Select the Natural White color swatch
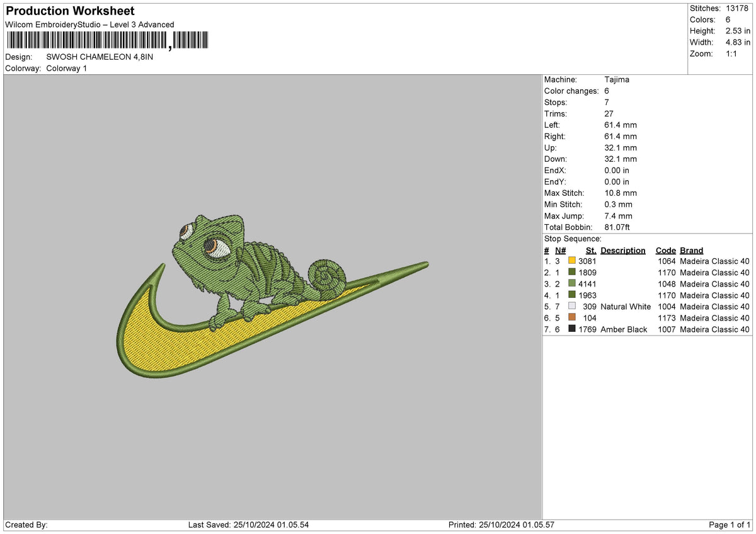The image size is (756, 534). click(572, 306)
